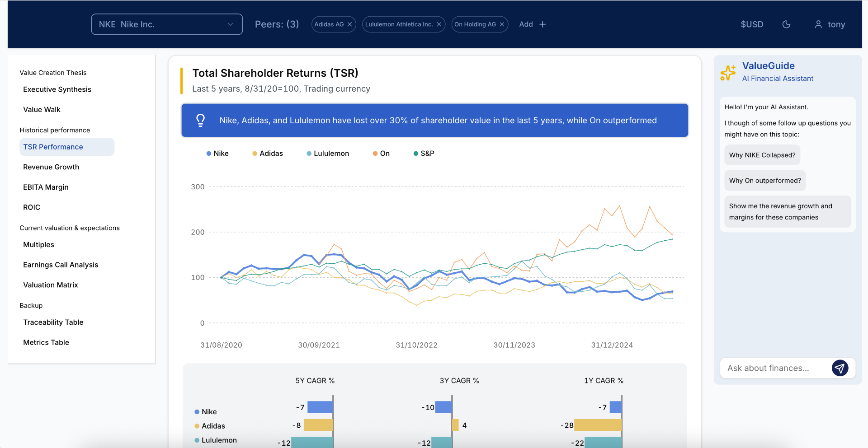Open the tony user profile icon
The image size is (868, 448).
tap(818, 24)
